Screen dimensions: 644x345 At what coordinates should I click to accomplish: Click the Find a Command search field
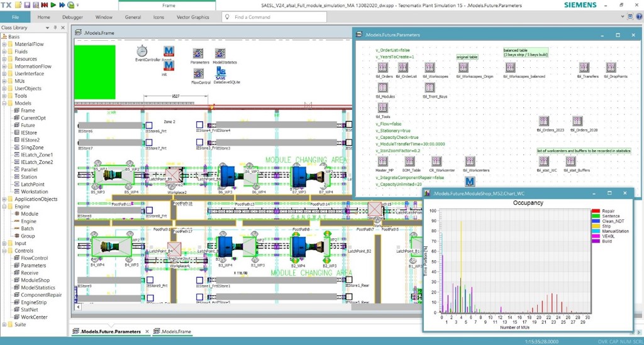click(274, 17)
